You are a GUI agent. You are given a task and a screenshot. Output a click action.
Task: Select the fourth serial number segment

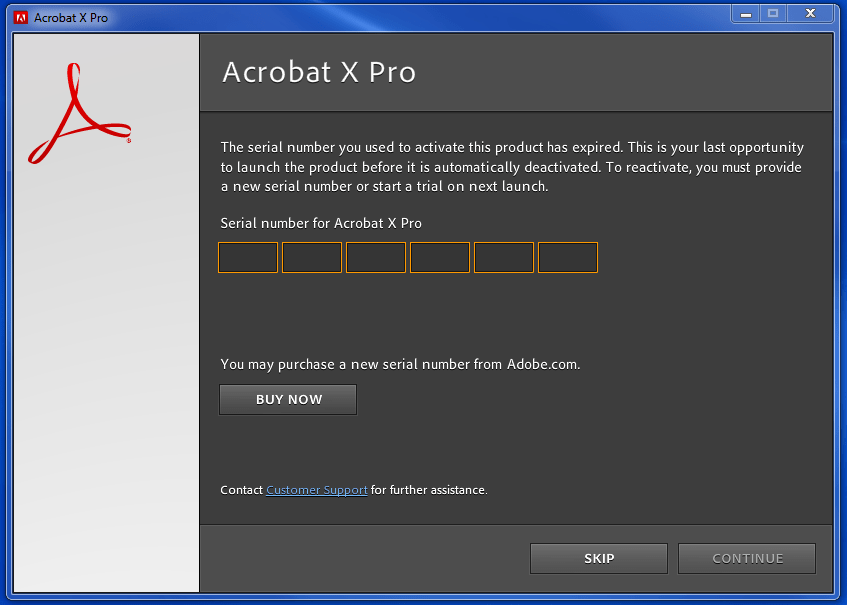439,257
